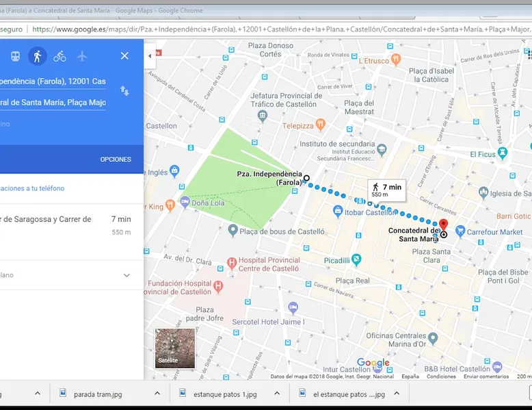Send directions to your phone link
Screen dimensions: 532x410
click(32, 188)
